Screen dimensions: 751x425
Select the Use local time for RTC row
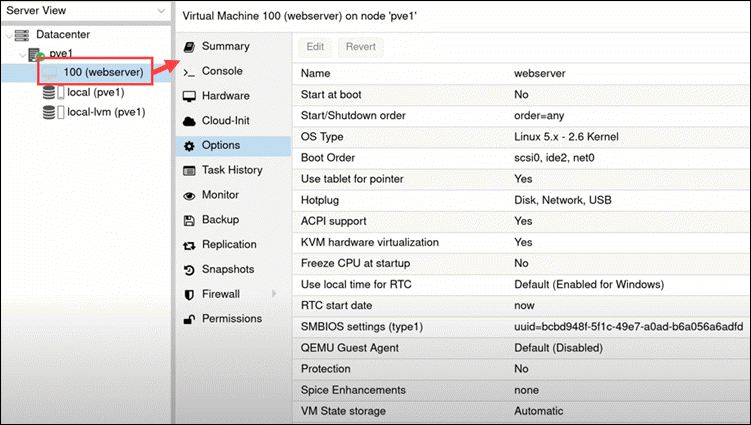coord(521,284)
